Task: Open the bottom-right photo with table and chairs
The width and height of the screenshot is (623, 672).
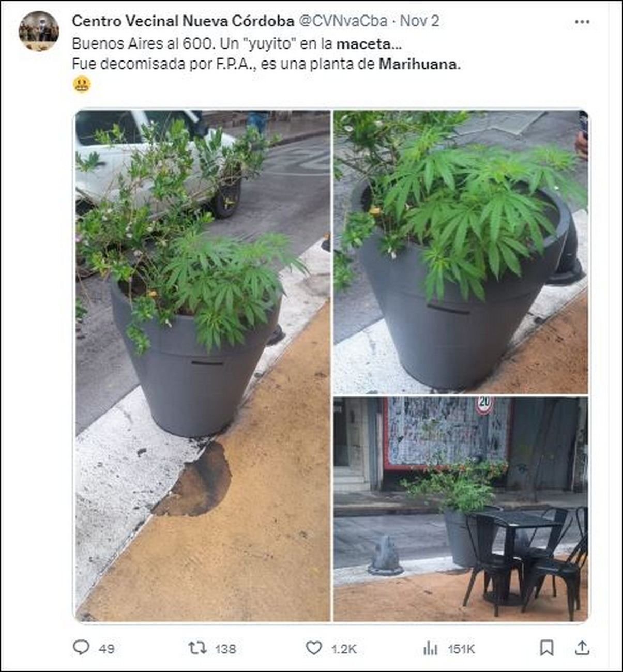Action: pos(461,509)
